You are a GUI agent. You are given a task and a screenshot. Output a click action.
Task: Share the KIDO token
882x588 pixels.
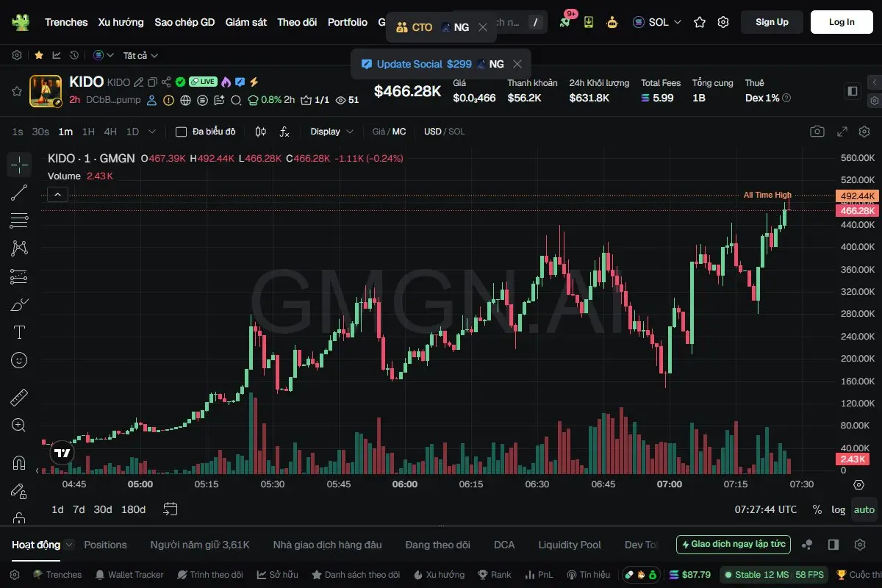tap(166, 82)
